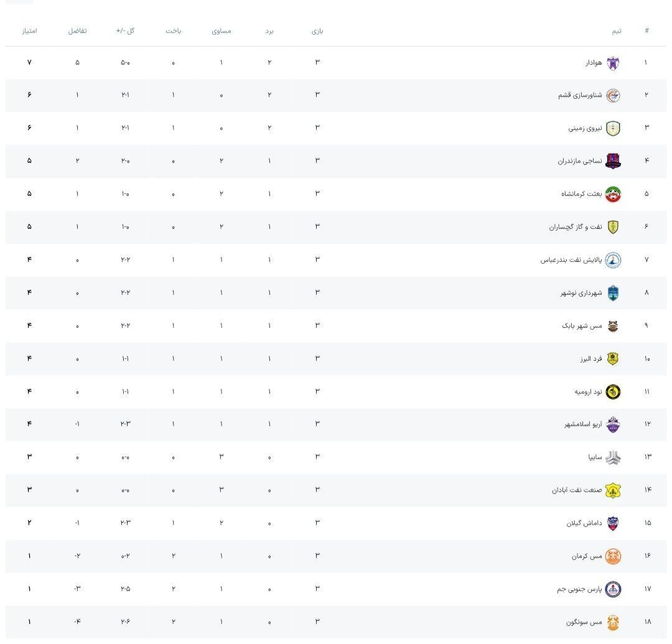Click the مس کرمان orange logo
Screen dimensions: 672x644
coord(613,556)
